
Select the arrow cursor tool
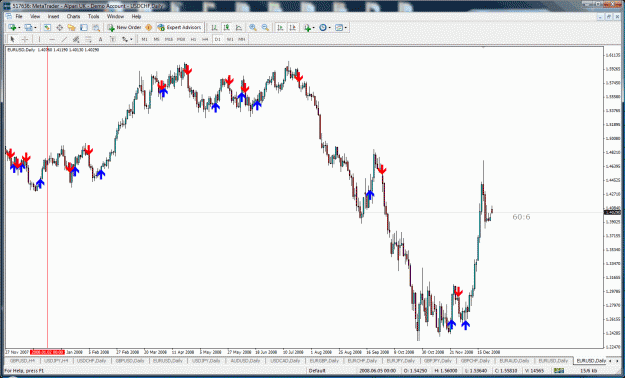(12, 39)
